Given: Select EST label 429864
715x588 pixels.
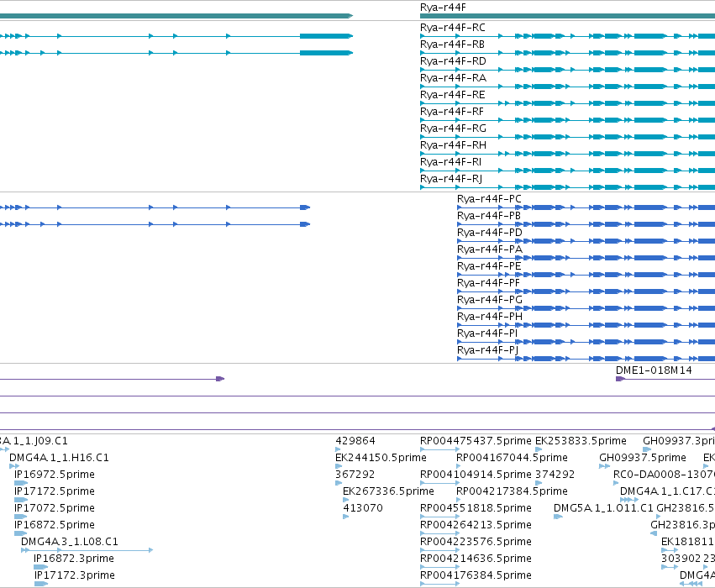Looking at the screenshot, I should click(x=355, y=441).
